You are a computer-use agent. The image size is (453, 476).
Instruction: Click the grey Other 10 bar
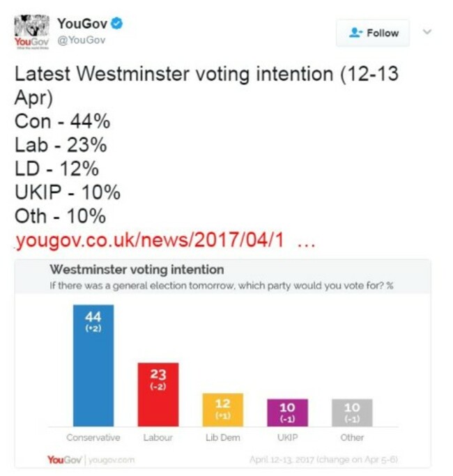tap(352, 413)
